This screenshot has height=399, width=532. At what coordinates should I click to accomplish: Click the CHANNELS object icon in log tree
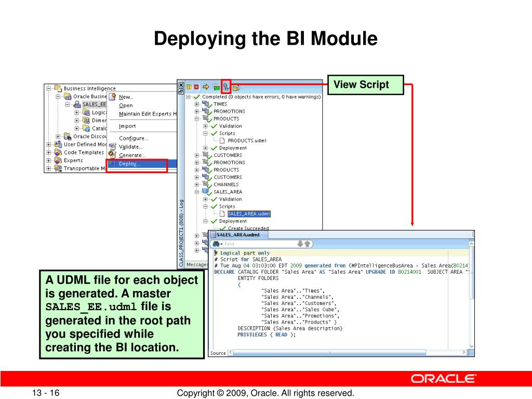click(207, 184)
